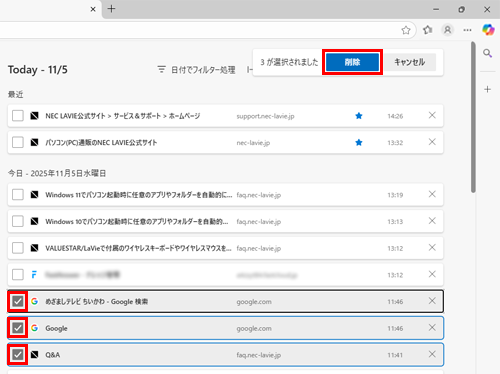Click the page vertical scrollbar

pos(473,117)
